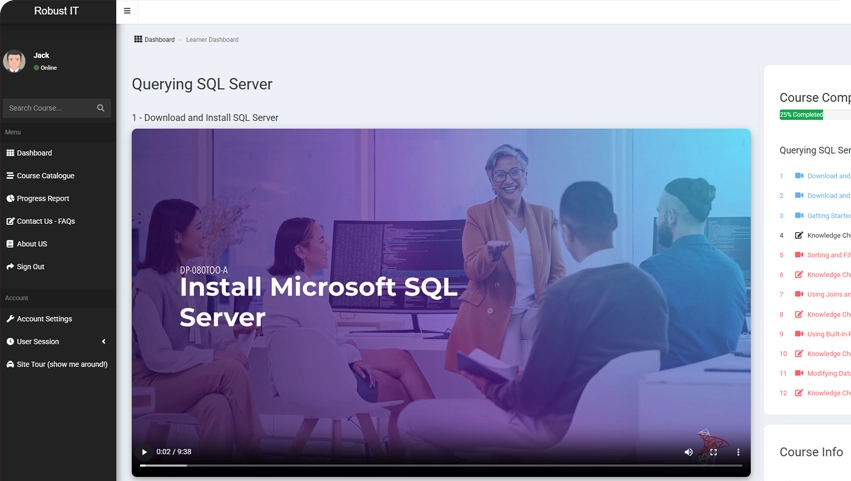The image size is (851, 481).
Task: Click the About US book icon
Action: (x=10, y=244)
